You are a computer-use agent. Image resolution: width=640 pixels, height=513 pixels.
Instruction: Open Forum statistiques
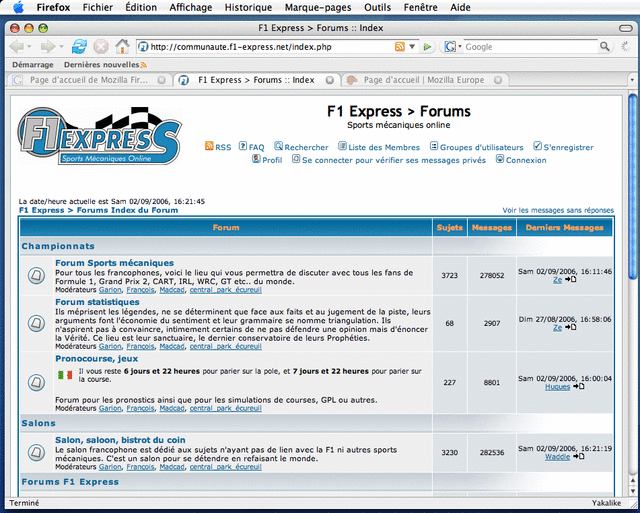pyautogui.click(x=98, y=302)
